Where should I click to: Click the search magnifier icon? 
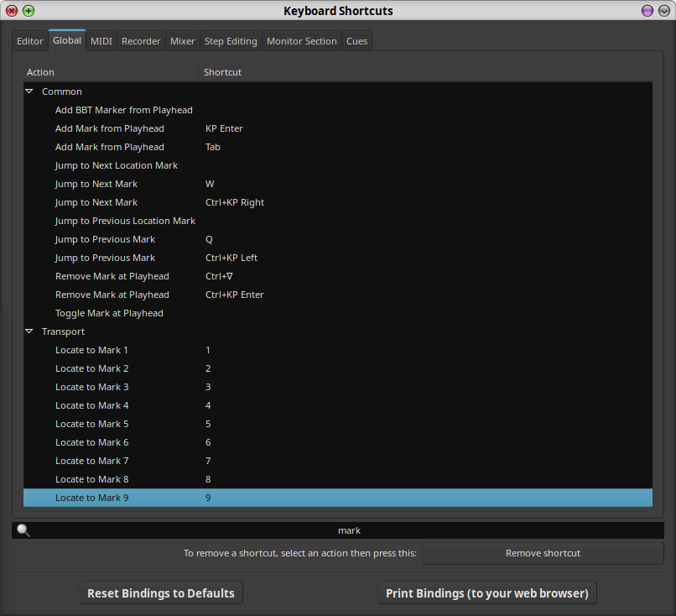(23, 530)
